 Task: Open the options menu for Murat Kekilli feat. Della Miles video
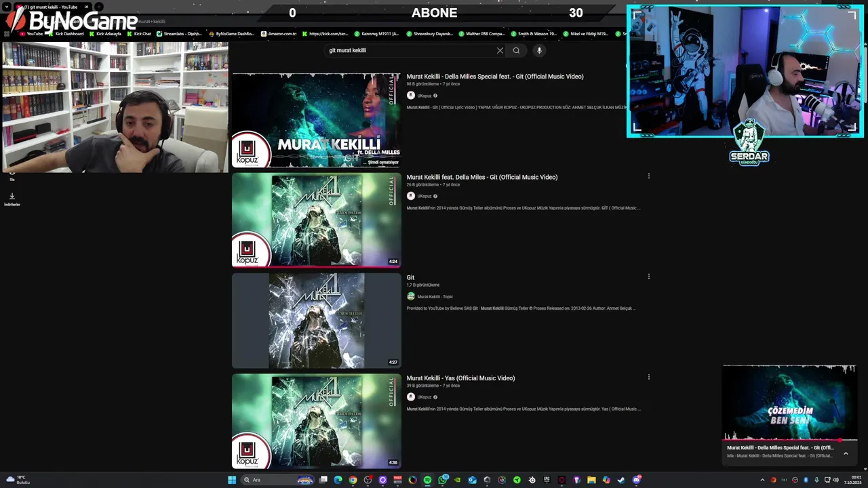tap(648, 176)
